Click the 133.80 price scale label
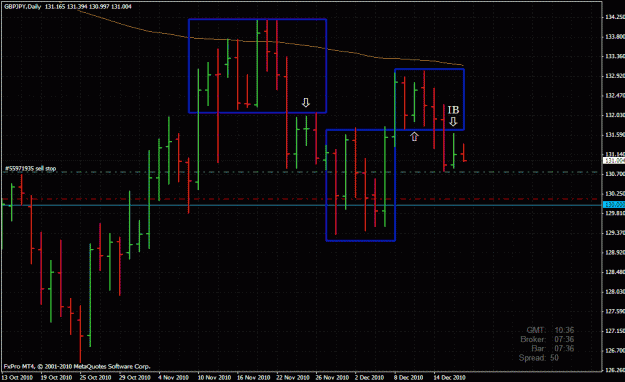 615,37
